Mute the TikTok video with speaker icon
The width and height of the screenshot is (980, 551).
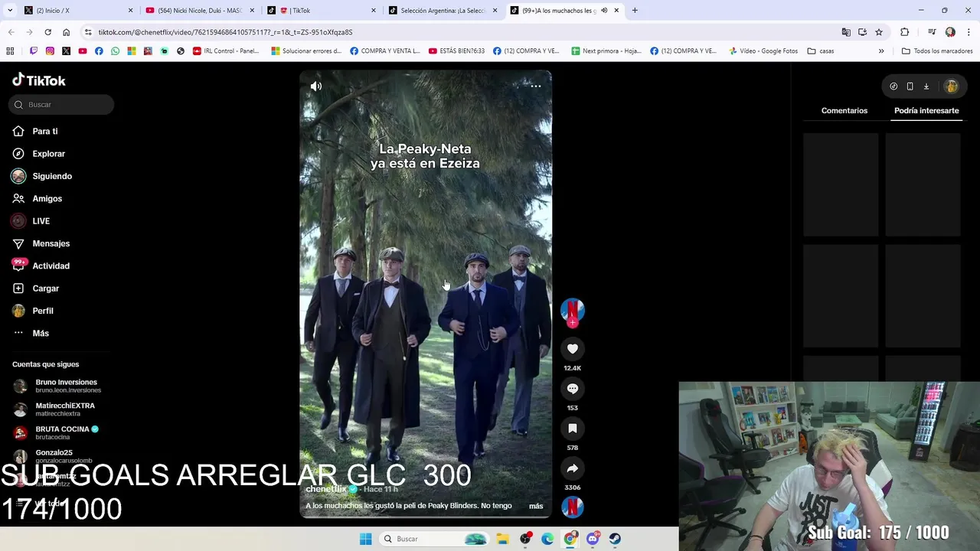(x=316, y=86)
